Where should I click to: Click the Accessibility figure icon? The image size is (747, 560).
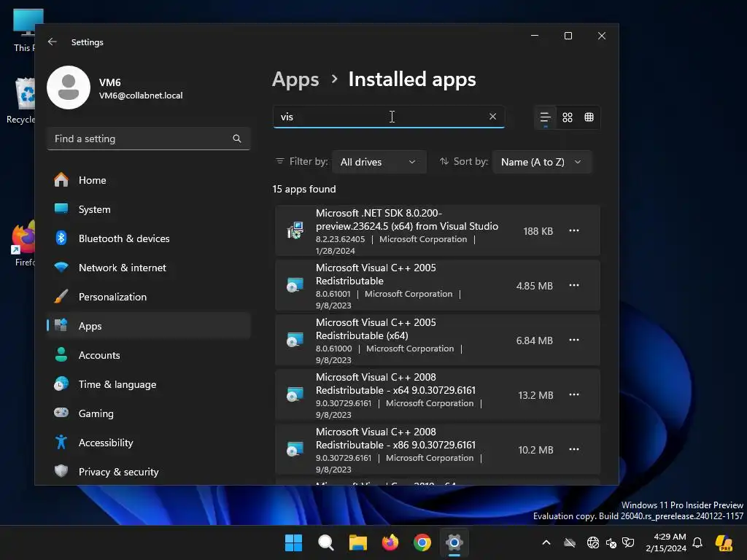pos(61,443)
